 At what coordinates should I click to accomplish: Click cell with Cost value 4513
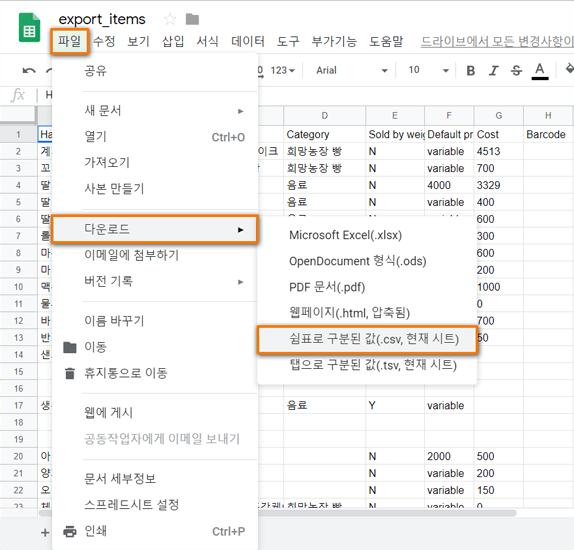pyautogui.click(x=499, y=151)
